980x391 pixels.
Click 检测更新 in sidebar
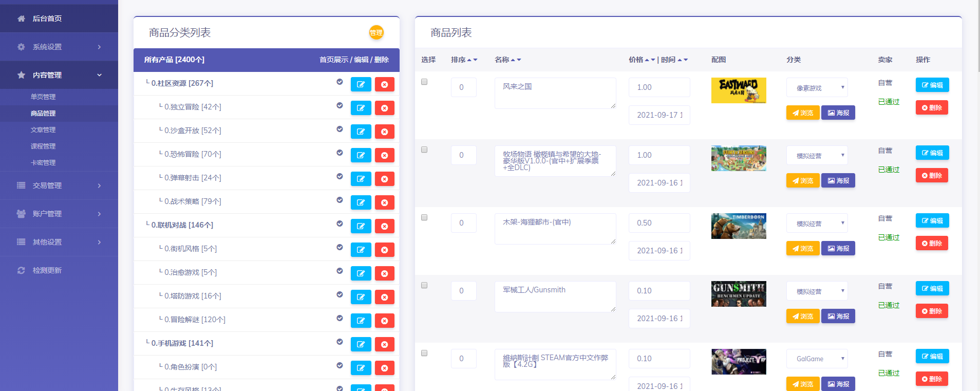pyautogui.click(x=59, y=270)
